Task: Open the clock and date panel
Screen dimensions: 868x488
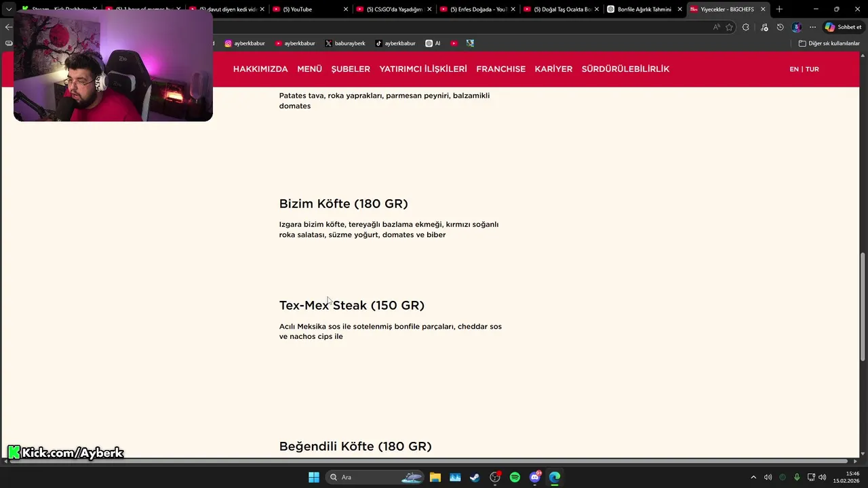Action: 846,477
